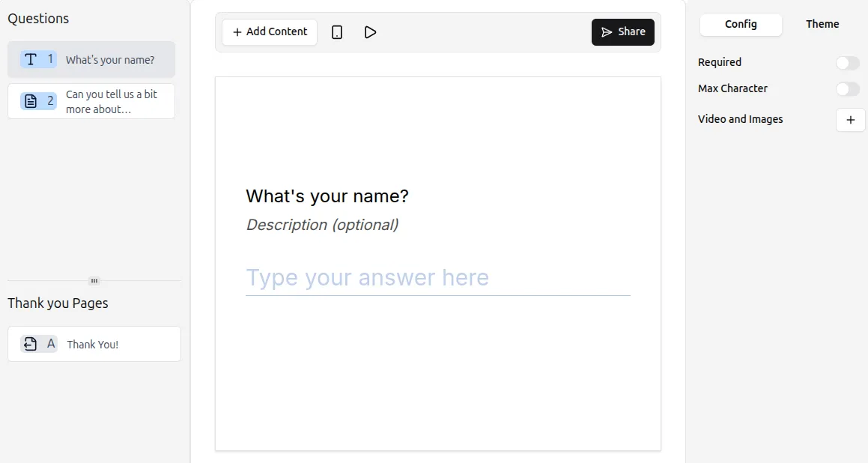
Task: Turn on the Max Character toggle
Action: [x=847, y=88]
